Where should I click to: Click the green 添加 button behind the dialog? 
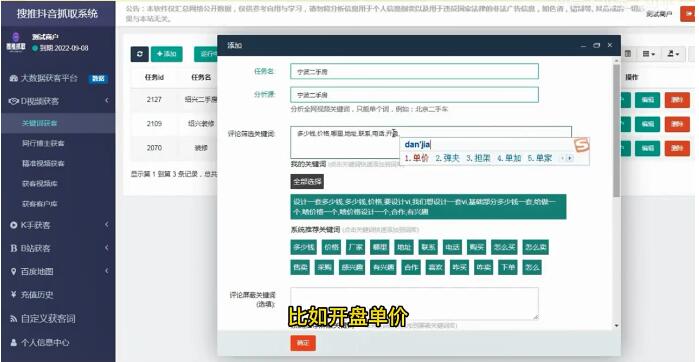pyautogui.click(x=166, y=54)
